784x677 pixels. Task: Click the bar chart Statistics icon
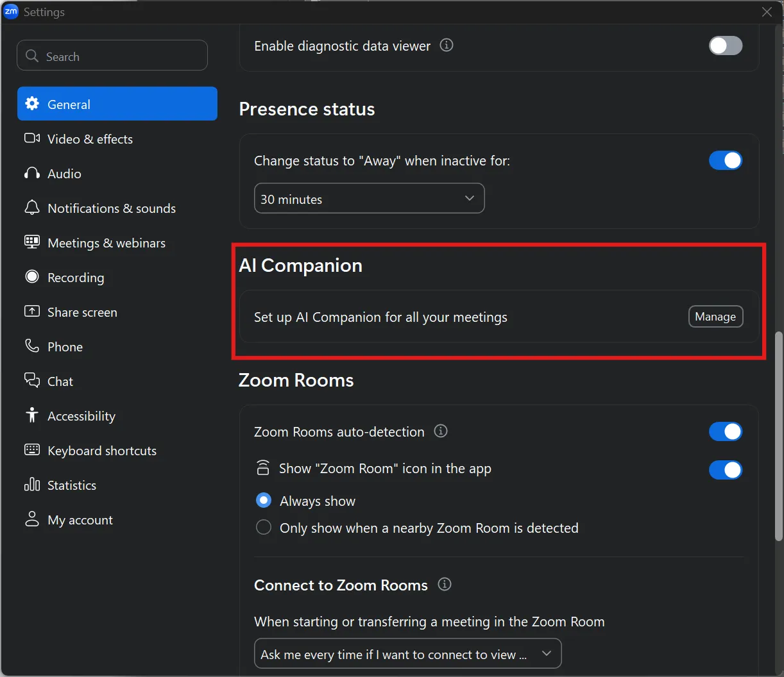tap(32, 484)
